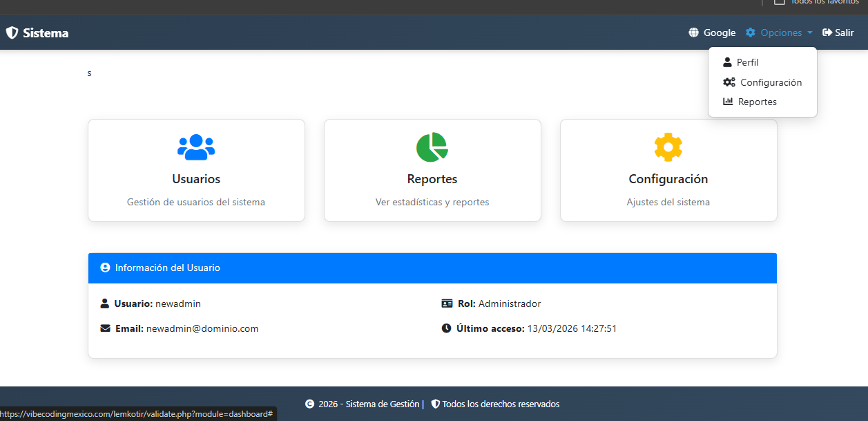Click the Información del Usuario blue header

coord(432,268)
